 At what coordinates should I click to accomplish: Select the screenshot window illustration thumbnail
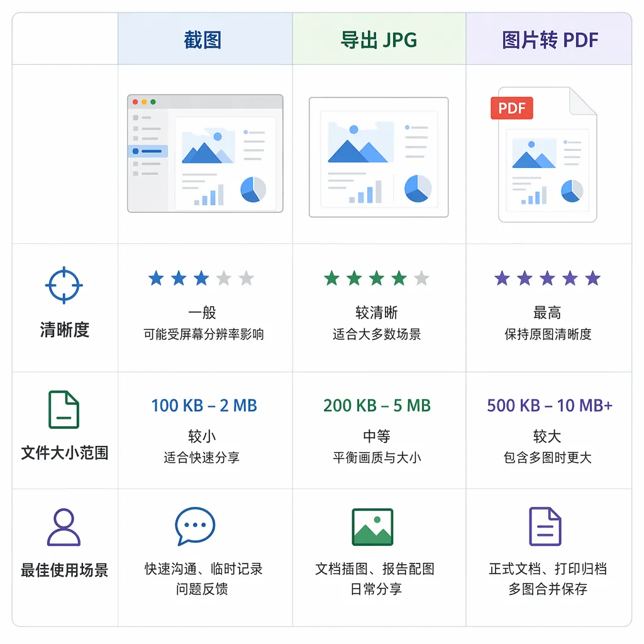pyautogui.click(x=205, y=153)
